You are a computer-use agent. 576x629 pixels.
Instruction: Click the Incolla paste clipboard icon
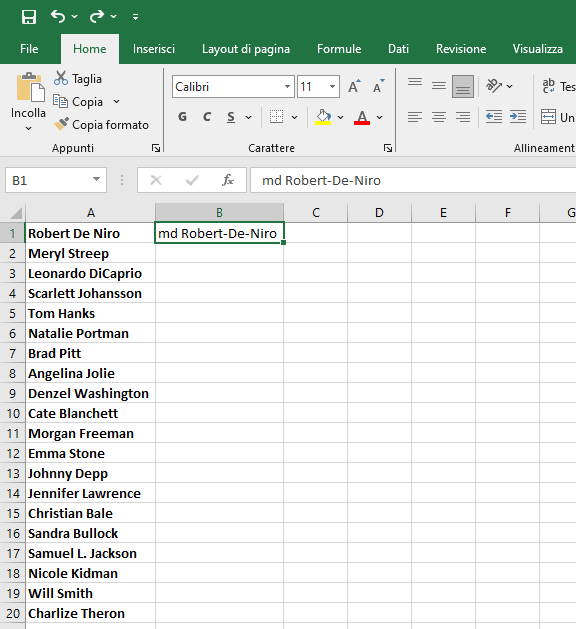pos(29,87)
